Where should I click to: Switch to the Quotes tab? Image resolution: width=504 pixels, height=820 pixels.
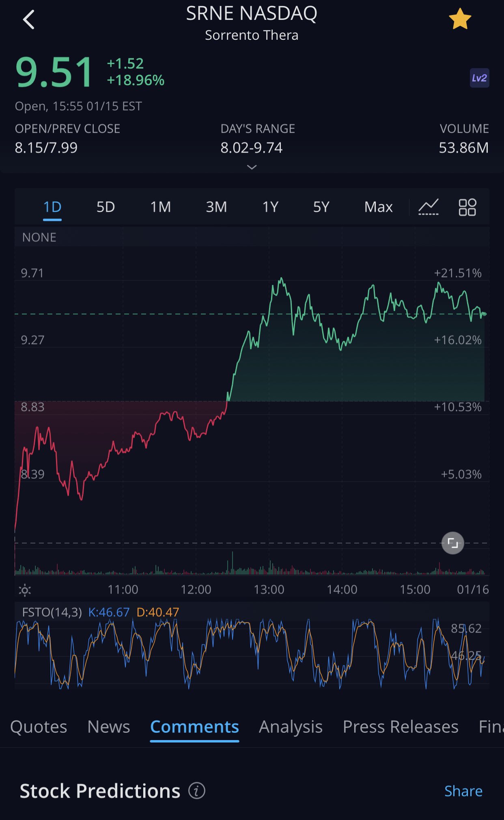coord(39,727)
